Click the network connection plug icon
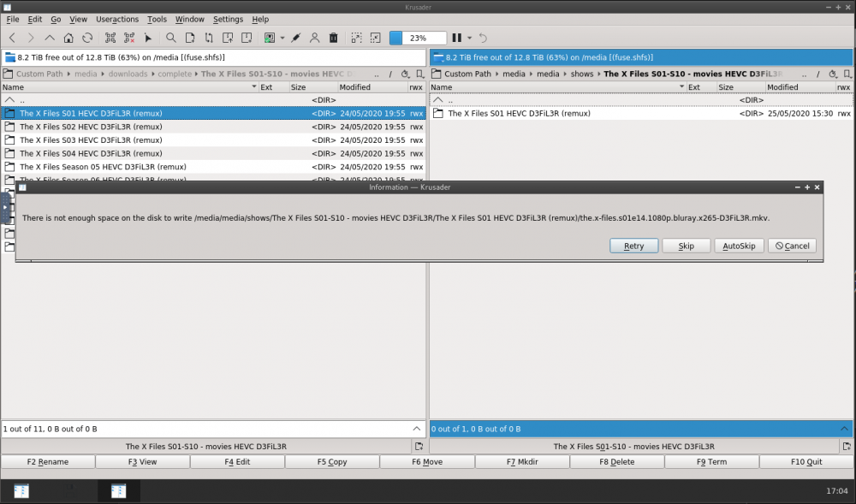Viewport: 856px width, 504px height. (296, 39)
